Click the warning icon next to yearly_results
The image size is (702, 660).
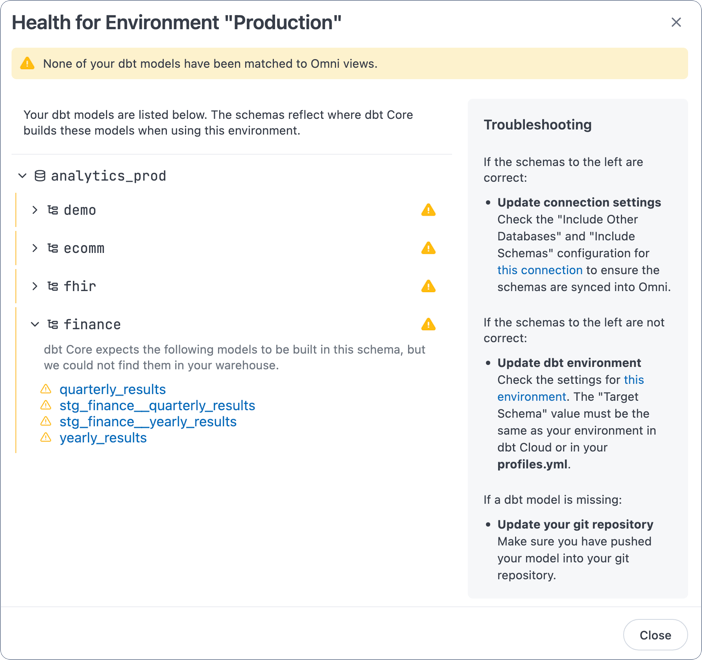[x=45, y=438]
